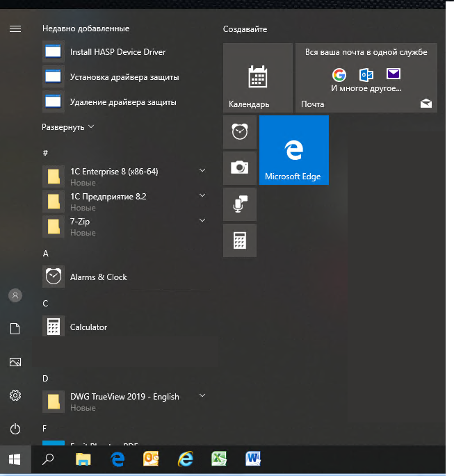Open Documents from the left rail
454x476 pixels.
(x=15, y=329)
